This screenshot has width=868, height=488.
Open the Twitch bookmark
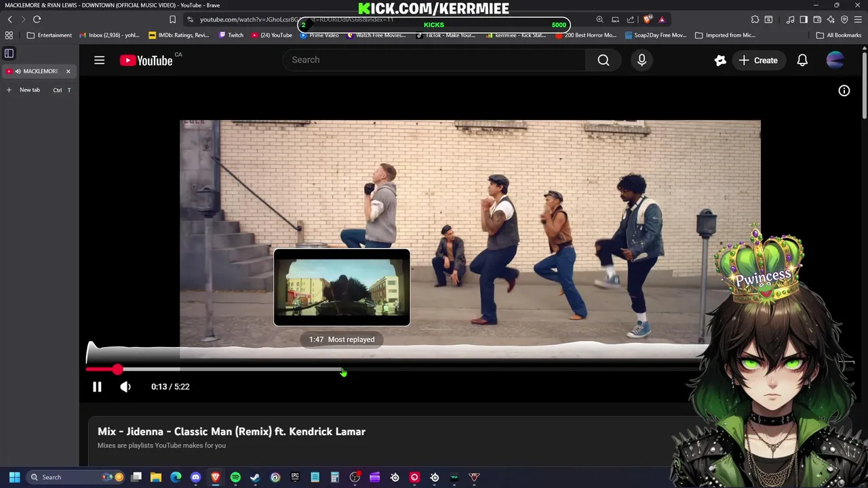(231, 35)
